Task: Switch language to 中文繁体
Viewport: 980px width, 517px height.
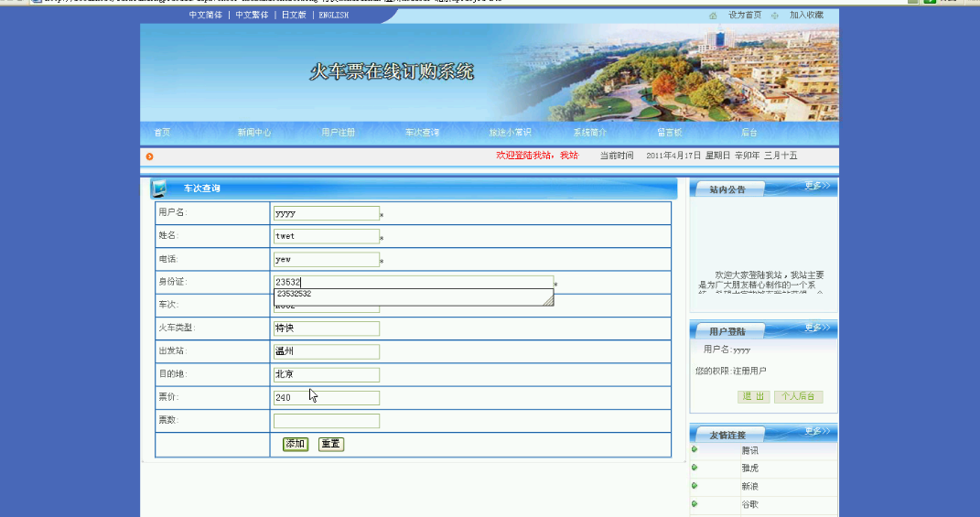Action: pyautogui.click(x=252, y=15)
